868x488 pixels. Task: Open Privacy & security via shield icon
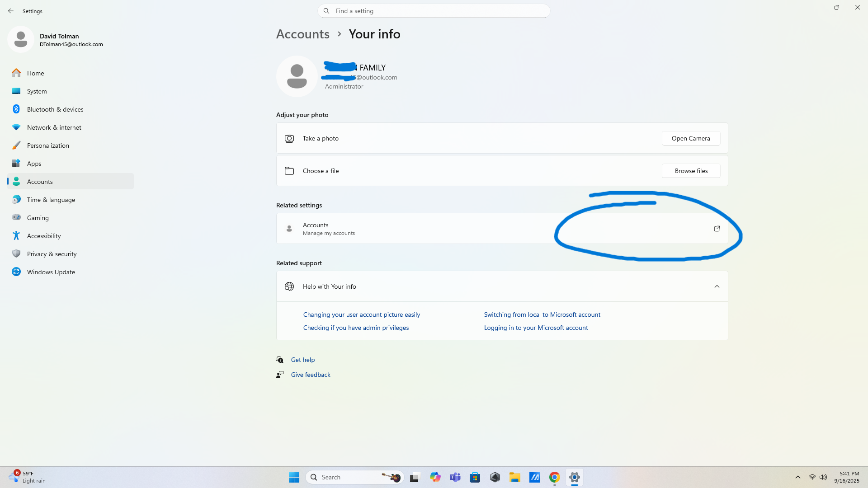click(x=16, y=253)
